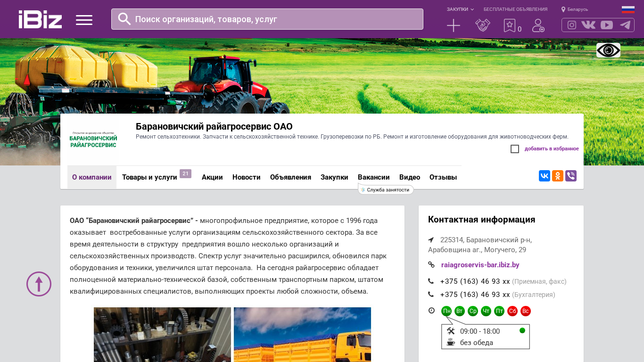The image size is (644, 362).
Task: Open Бесплатные объявления link
Action: point(515,9)
